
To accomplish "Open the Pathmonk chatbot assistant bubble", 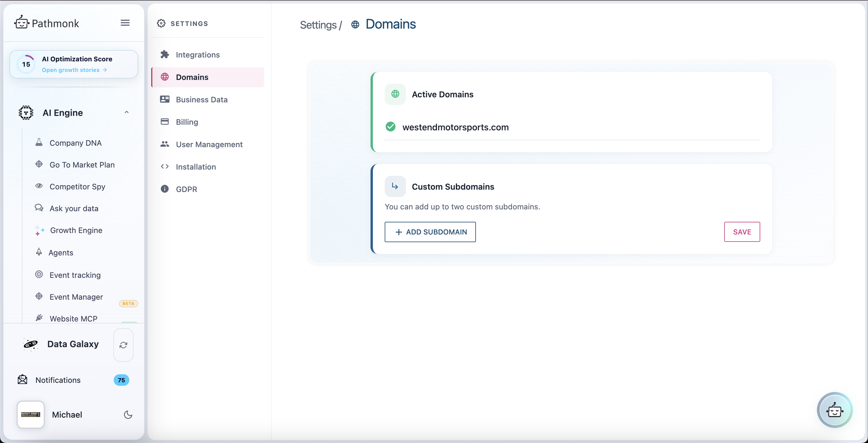I will pyautogui.click(x=835, y=410).
